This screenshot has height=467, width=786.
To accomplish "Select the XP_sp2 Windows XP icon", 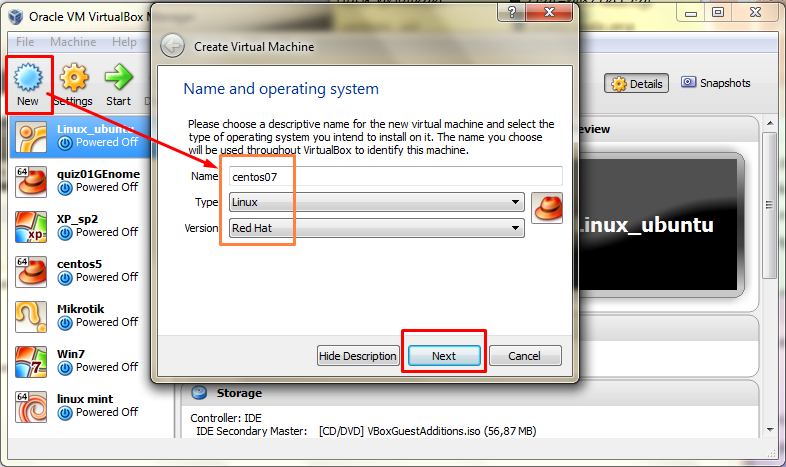I will tap(31, 226).
